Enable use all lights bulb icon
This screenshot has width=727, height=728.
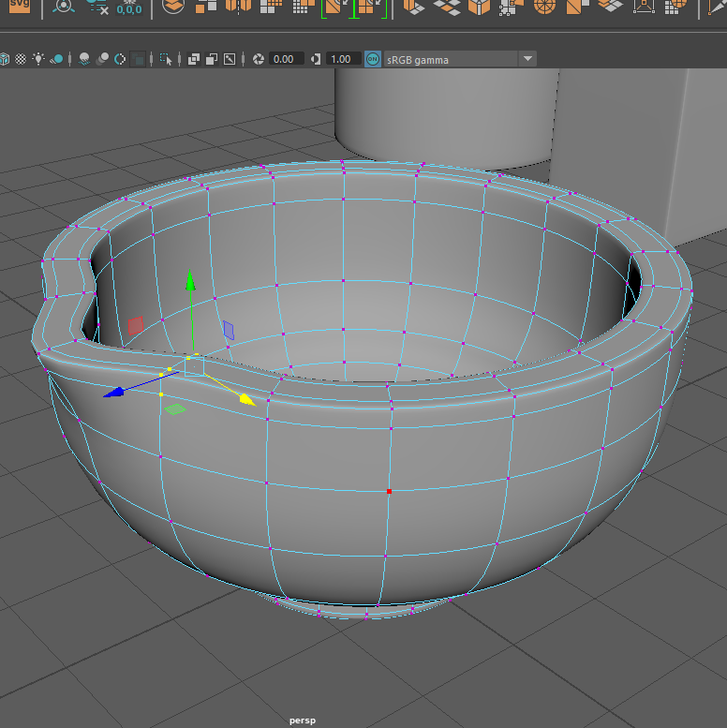pos(38,59)
